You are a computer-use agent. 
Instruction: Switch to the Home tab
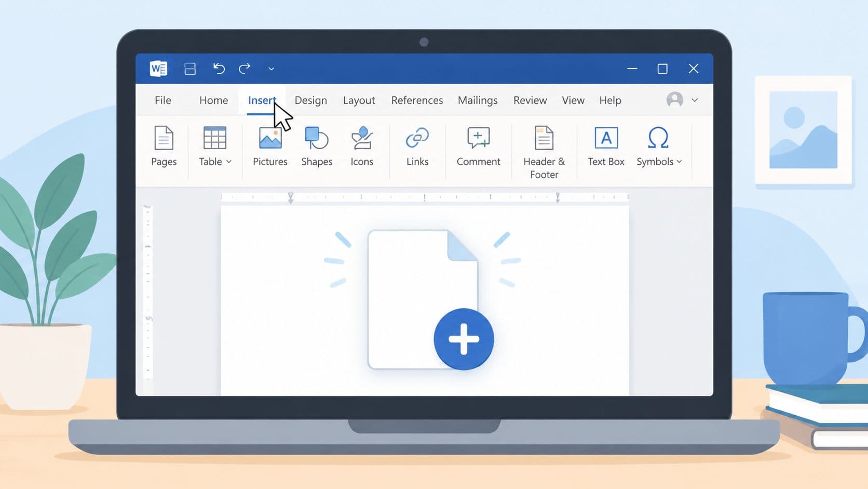pos(213,100)
